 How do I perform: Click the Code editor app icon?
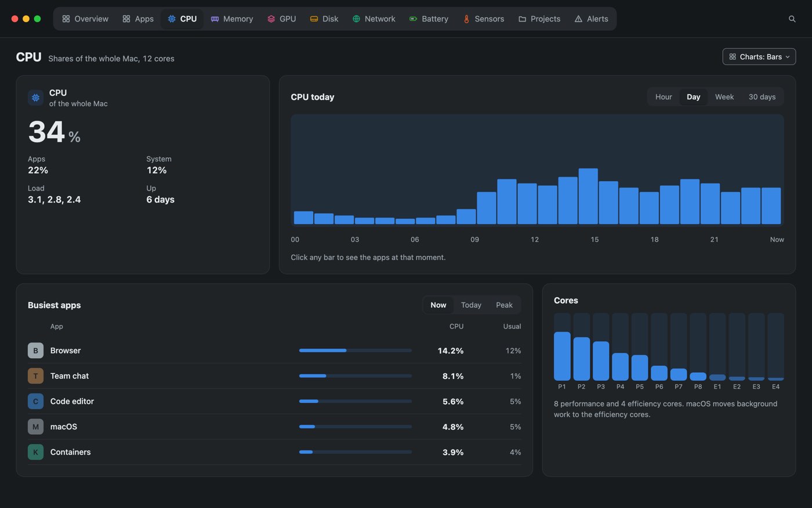coord(35,401)
